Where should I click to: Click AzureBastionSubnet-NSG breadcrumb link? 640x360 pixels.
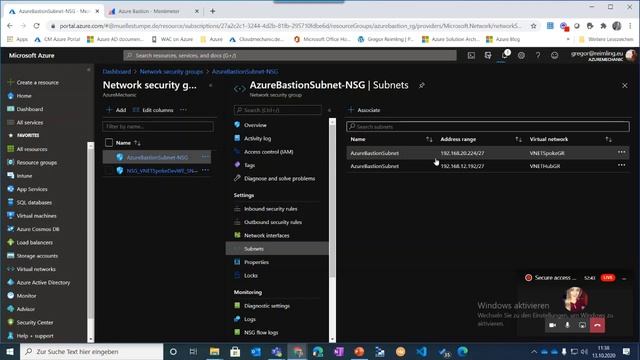[x=245, y=71]
